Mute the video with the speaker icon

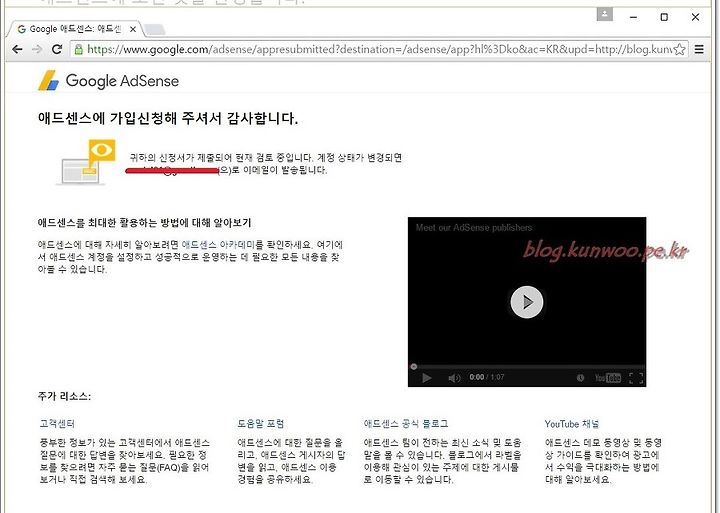pos(454,378)
